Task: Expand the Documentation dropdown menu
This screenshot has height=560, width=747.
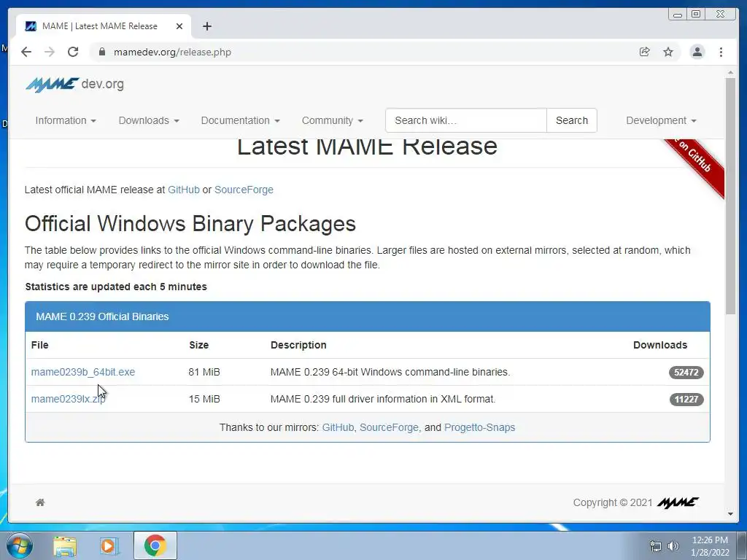Action: [x=240, y=120]
